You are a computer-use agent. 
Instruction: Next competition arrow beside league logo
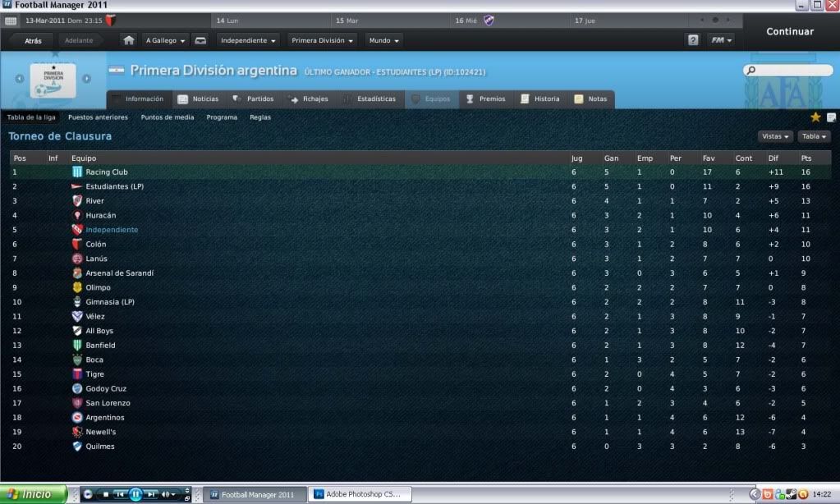coord(86,79)
